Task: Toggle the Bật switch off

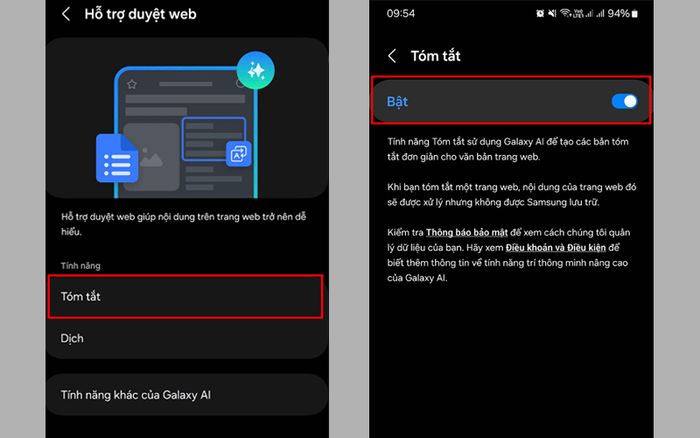Action: (x=624, y=101)
